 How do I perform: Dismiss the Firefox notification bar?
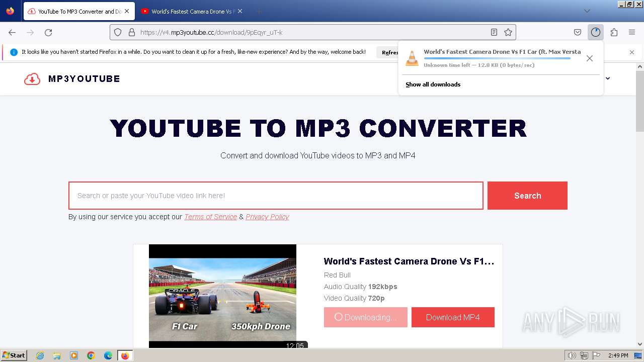[632, 52]
